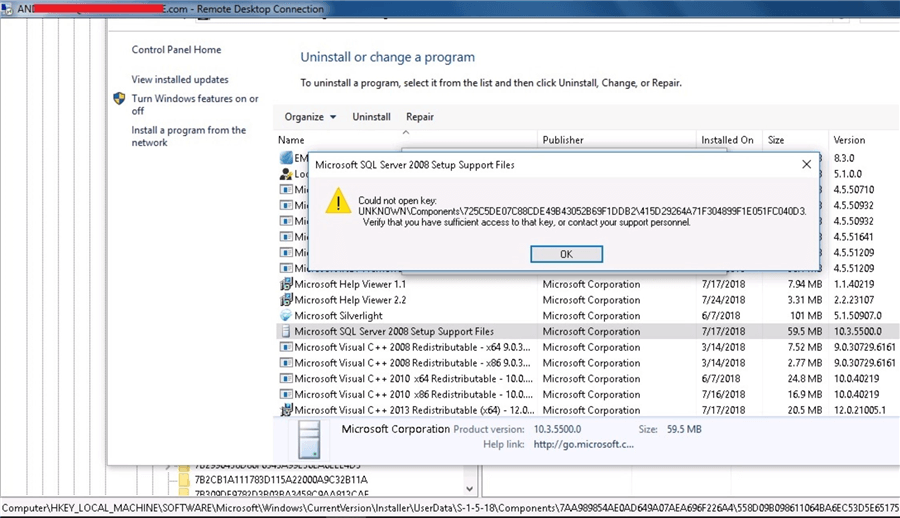Sort list by Installed On column
The height and width of the screenshot is (518, 900).
click(x=727, y=140)
